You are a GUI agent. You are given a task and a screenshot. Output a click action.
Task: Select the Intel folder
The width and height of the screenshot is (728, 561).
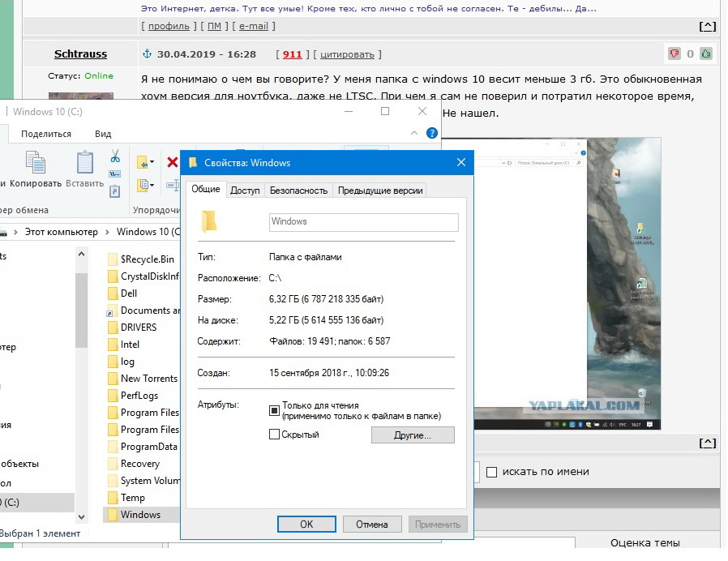[123, 345]
